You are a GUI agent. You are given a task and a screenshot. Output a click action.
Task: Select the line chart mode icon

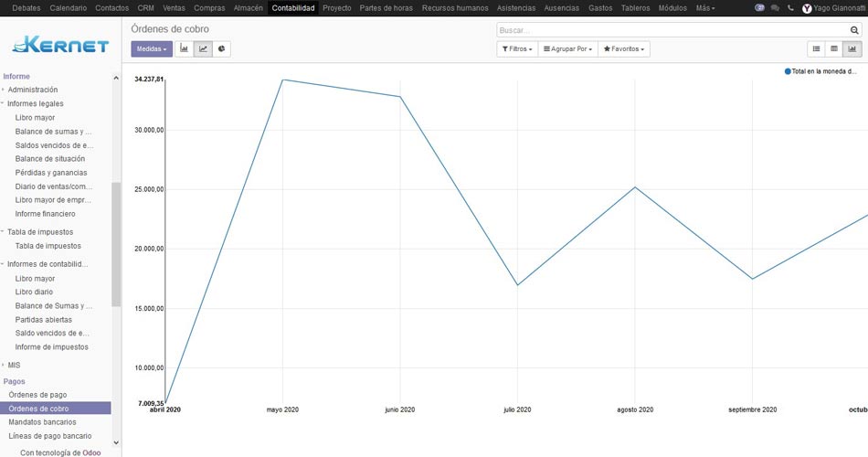203,48
